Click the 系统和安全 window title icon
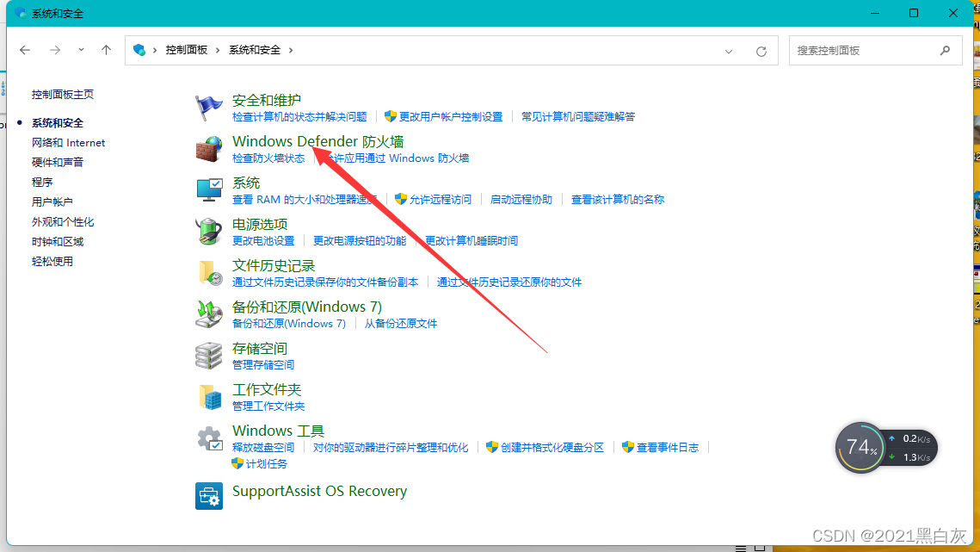Screen dimensions: 980x552 pos(21,13)
